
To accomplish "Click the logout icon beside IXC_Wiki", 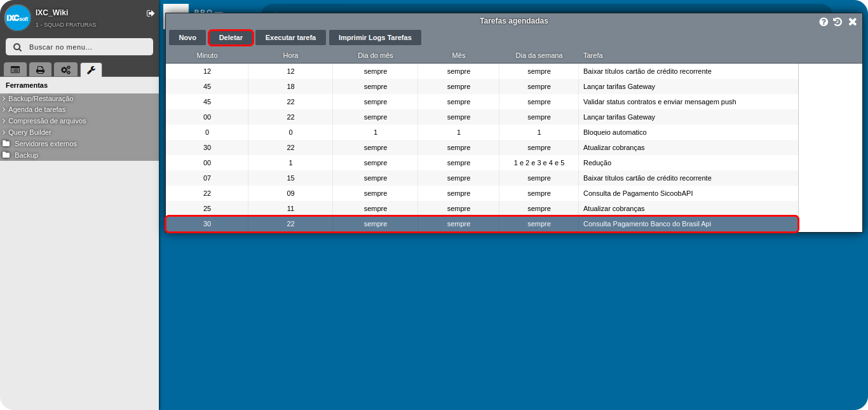I will tap(150, 13).
